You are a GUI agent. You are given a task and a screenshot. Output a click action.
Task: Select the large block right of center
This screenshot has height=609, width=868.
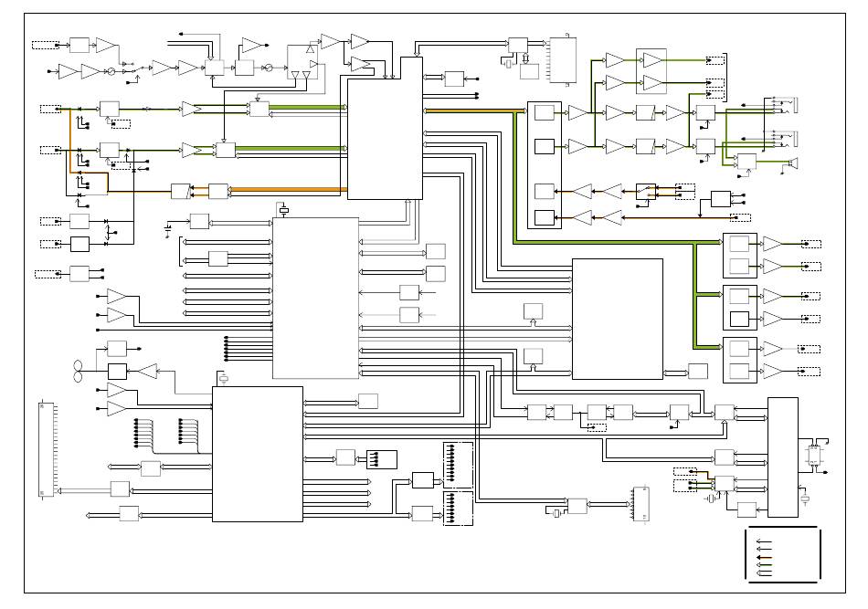618,320
